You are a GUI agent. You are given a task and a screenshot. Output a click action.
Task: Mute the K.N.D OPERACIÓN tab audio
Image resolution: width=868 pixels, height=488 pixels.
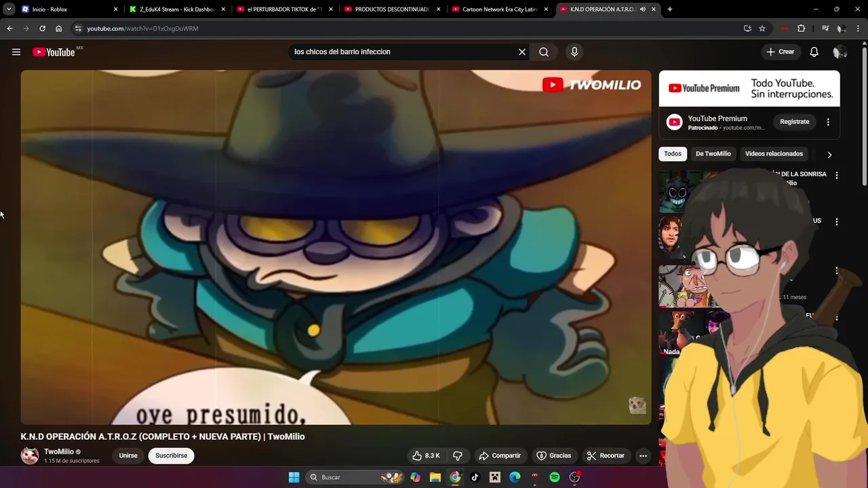pos(642,9)
